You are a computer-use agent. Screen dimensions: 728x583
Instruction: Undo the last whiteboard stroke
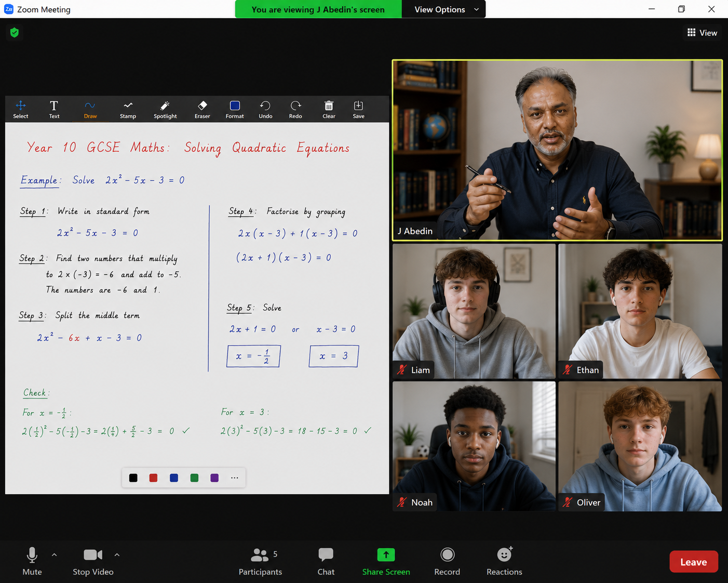click(265, 109)
